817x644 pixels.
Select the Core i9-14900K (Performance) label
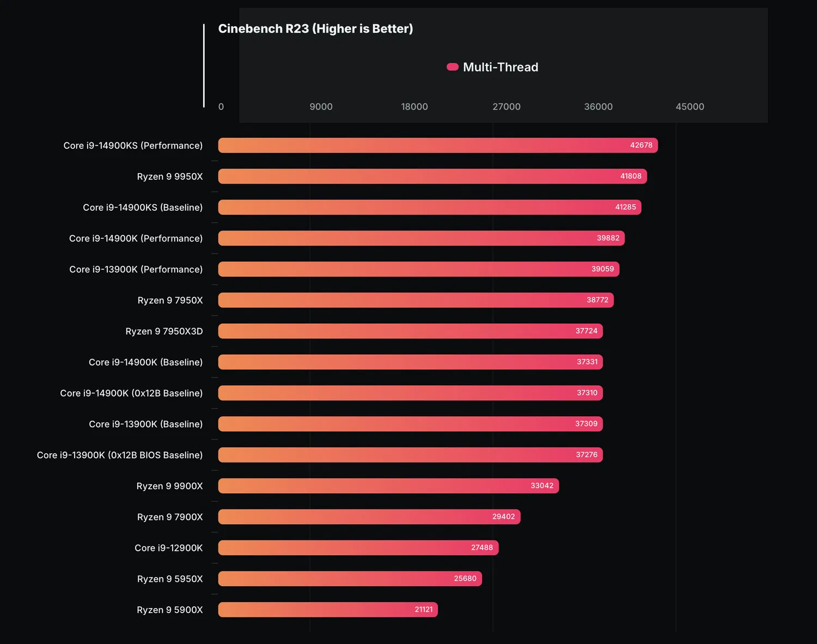pyautogui.click(x=136, y=239)
